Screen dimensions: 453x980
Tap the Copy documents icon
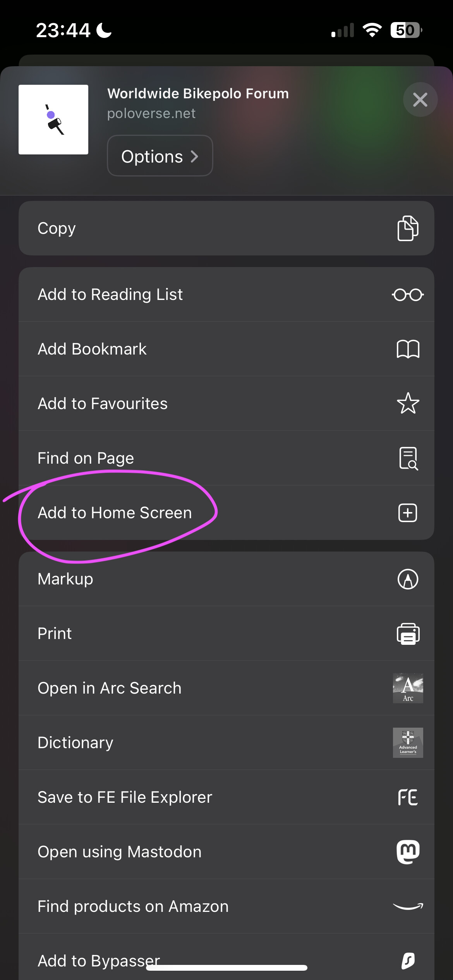pos(408,228)
